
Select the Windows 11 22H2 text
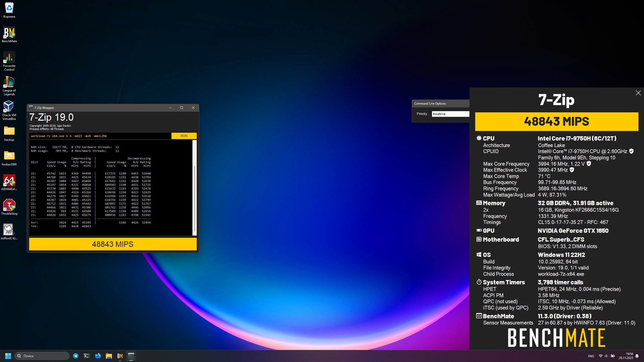(561, 255)
